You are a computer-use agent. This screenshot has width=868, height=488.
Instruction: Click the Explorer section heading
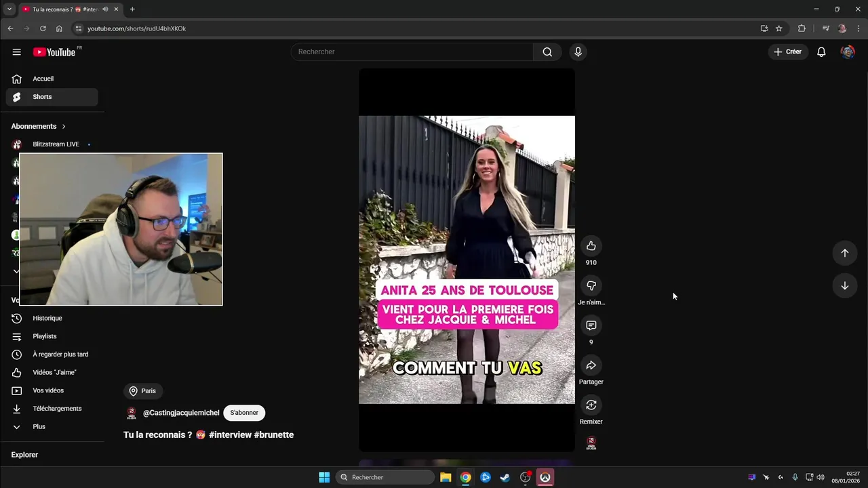pos(24,455)
